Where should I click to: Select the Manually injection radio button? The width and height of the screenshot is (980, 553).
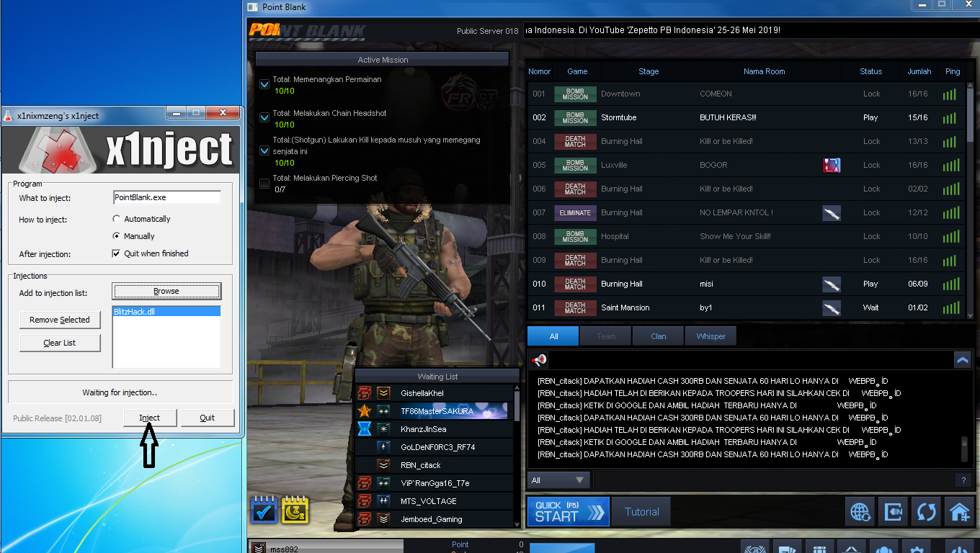tap(117, 236)
